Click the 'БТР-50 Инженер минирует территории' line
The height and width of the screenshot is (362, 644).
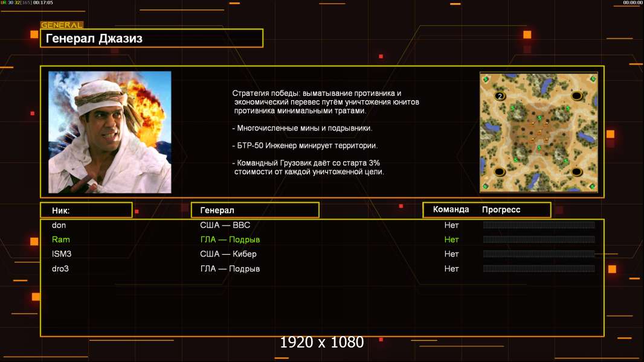coord(304,145)
